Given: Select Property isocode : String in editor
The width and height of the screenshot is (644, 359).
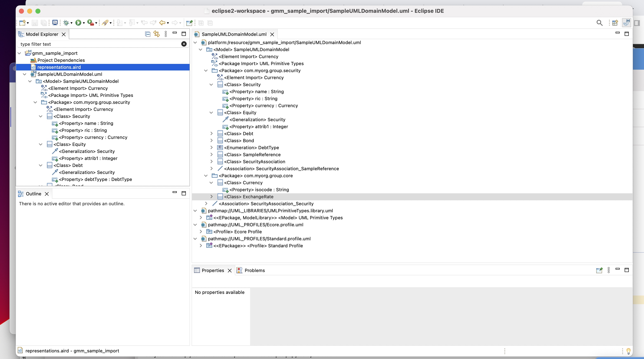Looking at the screenshot, I should pos(259,190).
